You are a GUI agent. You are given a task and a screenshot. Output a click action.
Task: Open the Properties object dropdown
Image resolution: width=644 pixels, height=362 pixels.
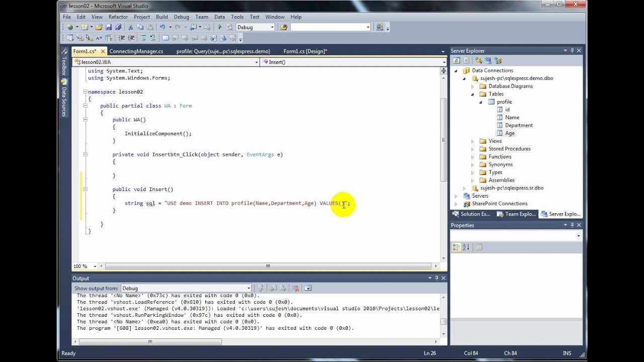click(578, 236)
